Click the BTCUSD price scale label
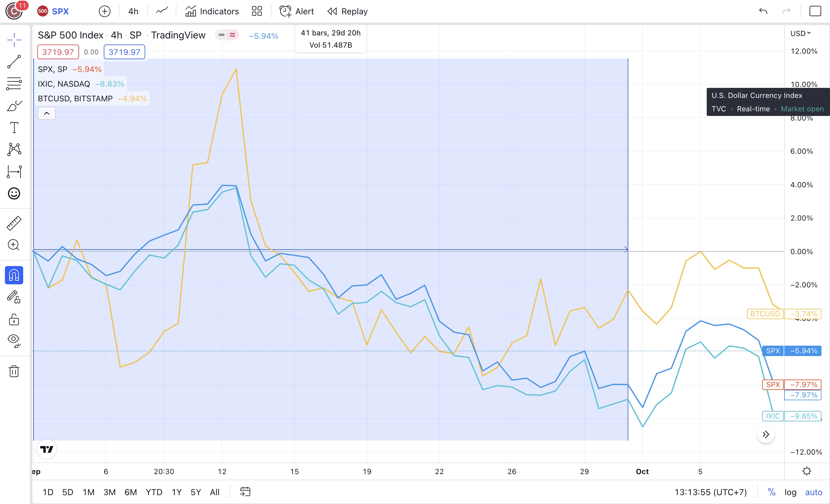This screenshot has width=830, height=504. pos(784,314)
